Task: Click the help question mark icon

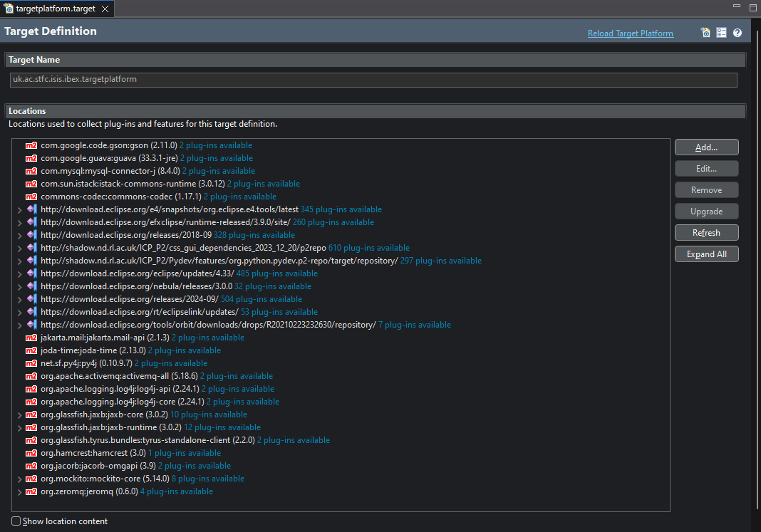Action: [x=737, y=33]
